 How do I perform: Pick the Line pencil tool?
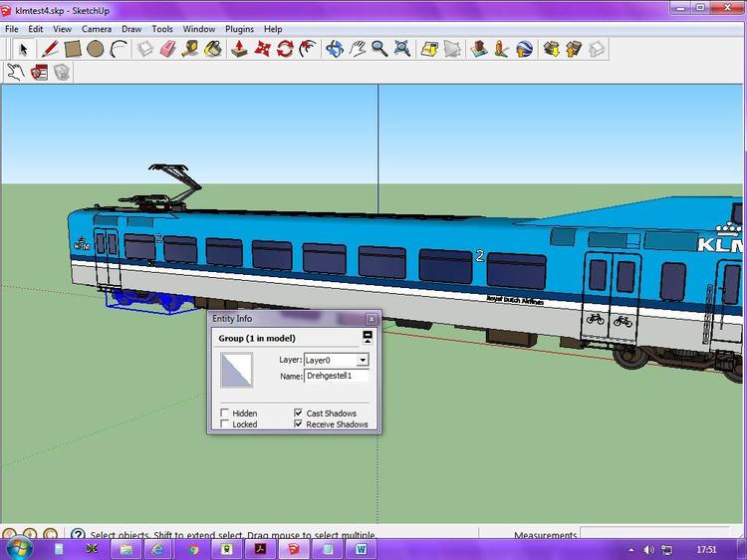coord(50,49)
